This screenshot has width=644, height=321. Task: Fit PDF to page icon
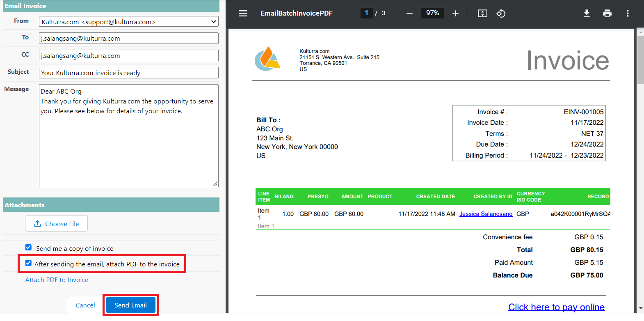[482, 14]
